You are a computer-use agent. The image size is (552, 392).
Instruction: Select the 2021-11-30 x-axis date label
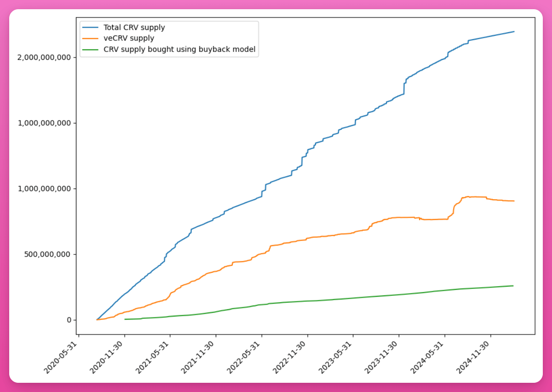coord(200,357)
